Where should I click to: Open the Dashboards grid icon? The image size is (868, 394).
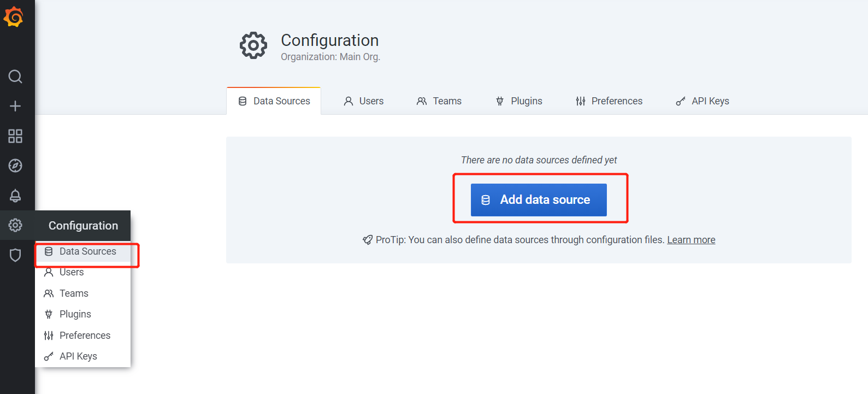tap(15, 136)
